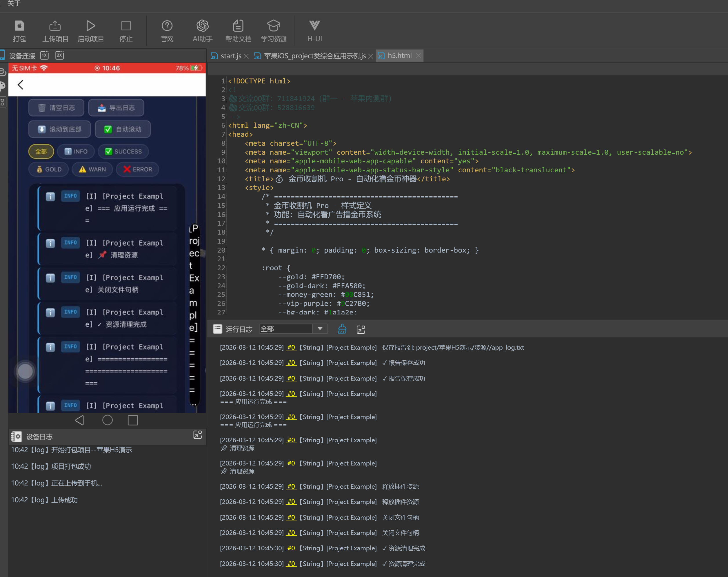
Task: Start project with 启动项目 play icon
Action: pyautogui.click(x=90, y=26)
